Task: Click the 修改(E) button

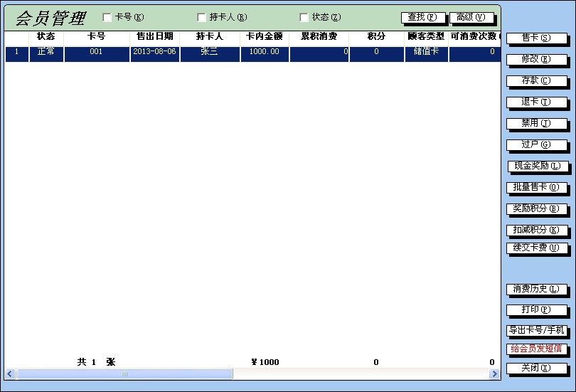Action: 536,59
